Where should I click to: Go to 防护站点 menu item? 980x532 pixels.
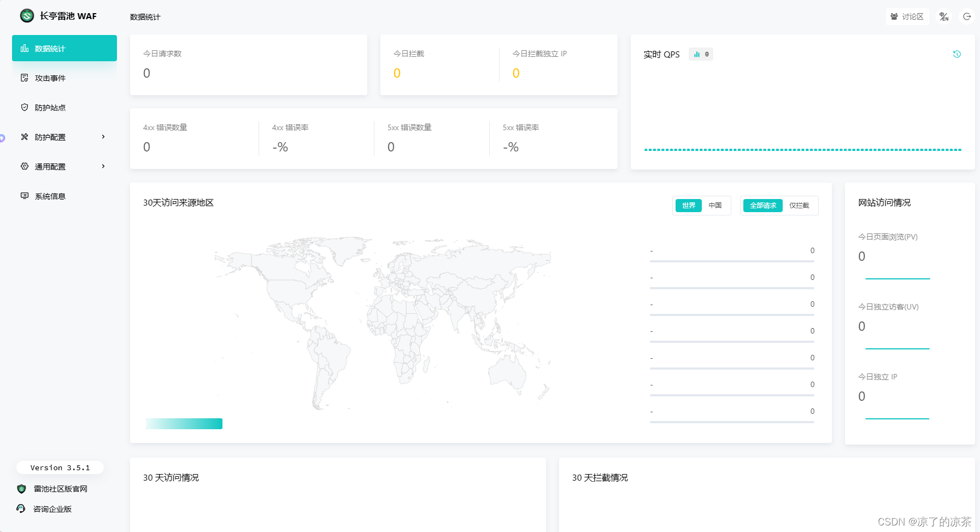pos(64,107)
